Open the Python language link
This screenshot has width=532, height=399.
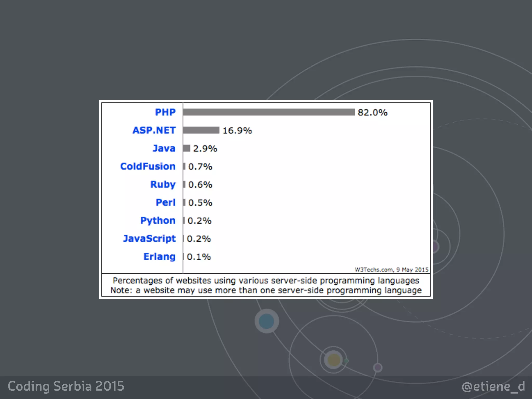pos(158,221)
